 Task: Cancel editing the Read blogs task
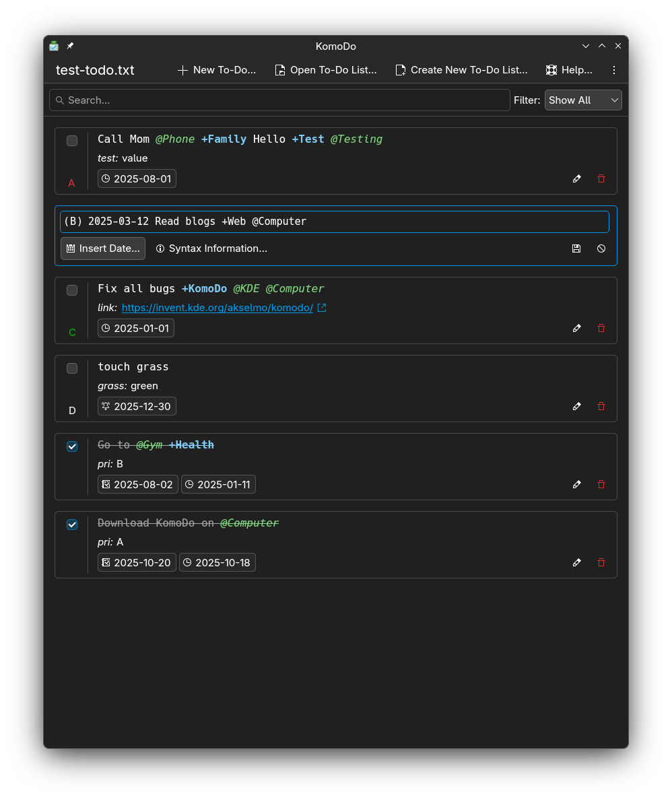(601, 248)
